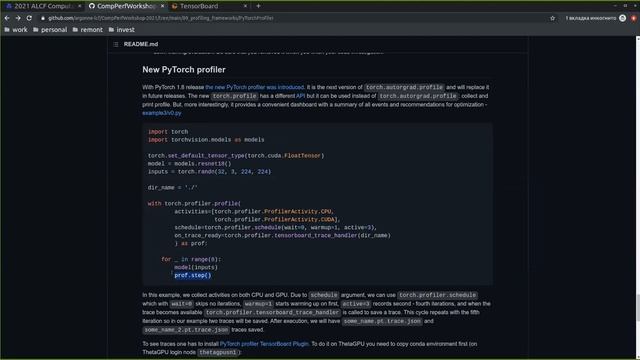The image size is (640, 360).
Task: Go forward with the browser forward arrow
Action: (18, 18)
